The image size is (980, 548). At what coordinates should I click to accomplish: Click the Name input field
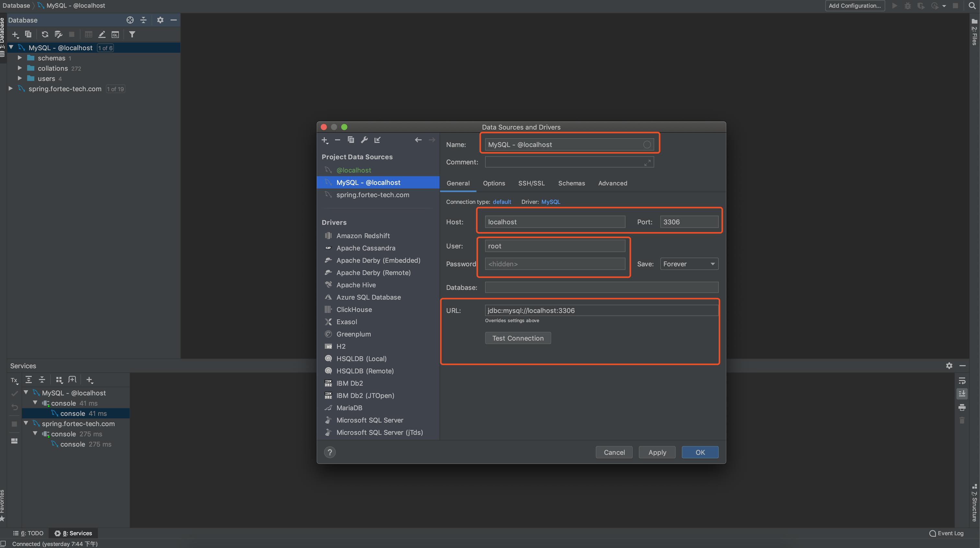coord(569,145)
